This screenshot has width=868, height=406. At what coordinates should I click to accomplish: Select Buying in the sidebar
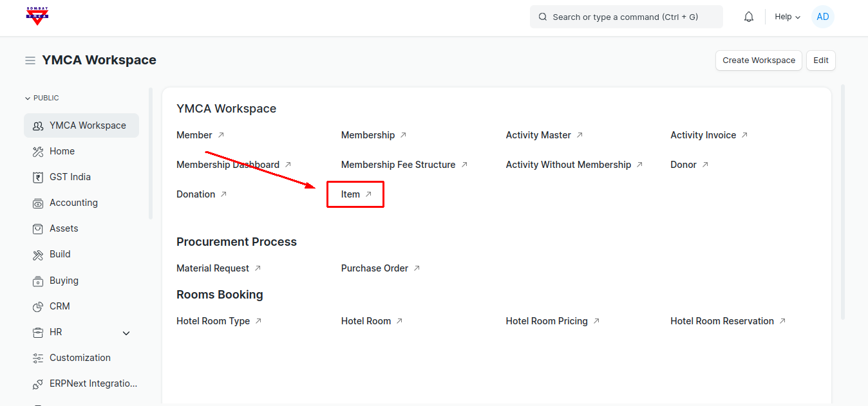[64, 281]
